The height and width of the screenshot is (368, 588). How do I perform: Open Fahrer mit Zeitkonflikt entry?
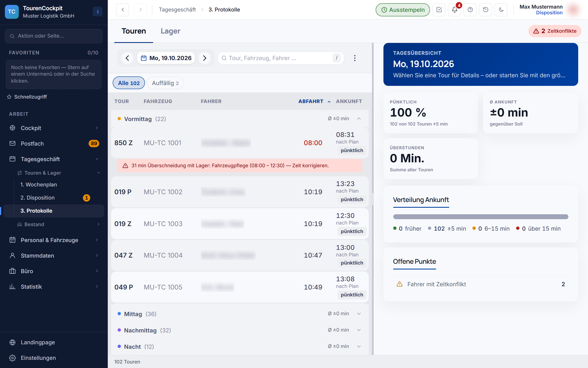(481, 284)
